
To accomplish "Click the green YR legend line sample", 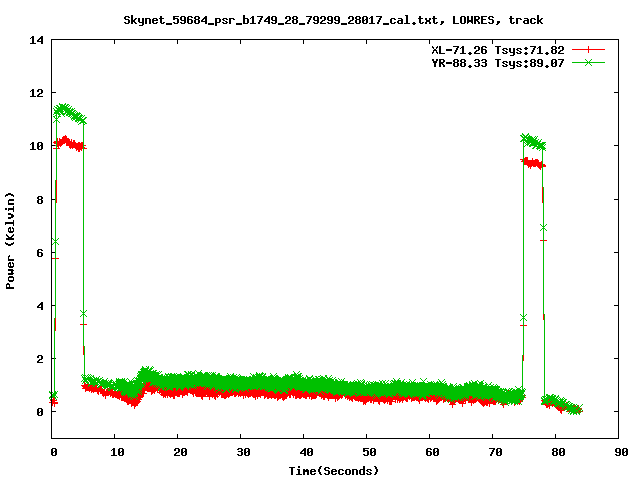I will click(x=588, y=63).
